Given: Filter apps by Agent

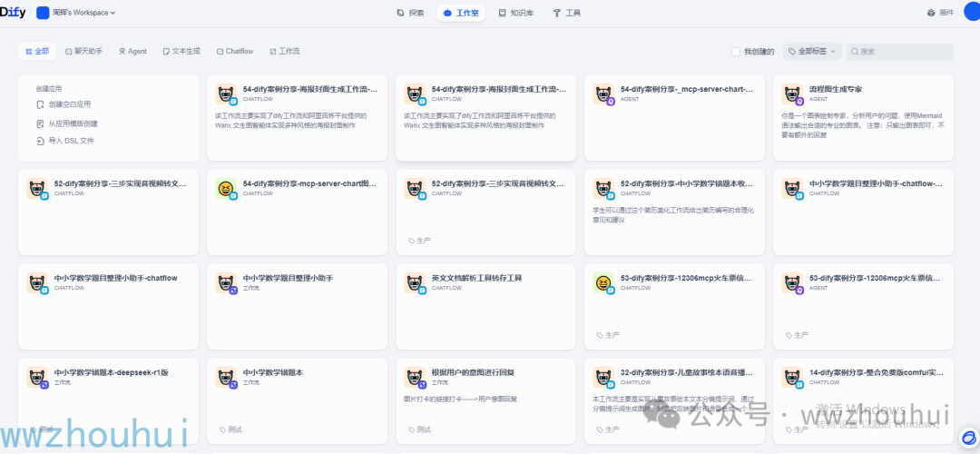Looking at the screenshot, I should [x=132, y=51].
